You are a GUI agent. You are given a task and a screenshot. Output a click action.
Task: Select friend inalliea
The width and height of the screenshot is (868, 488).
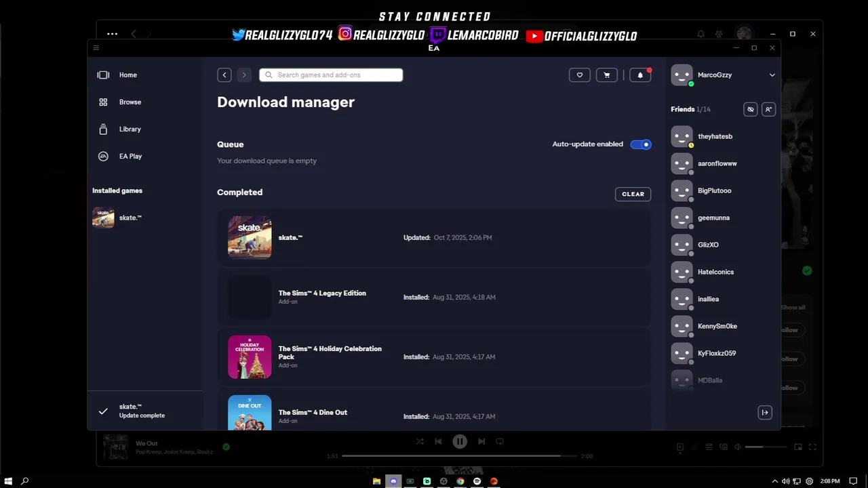[722, 299]
